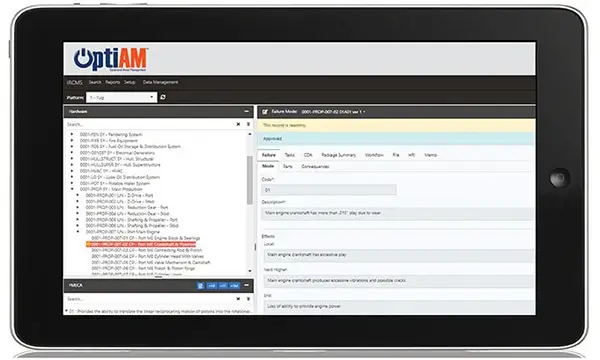The height and width of the screenshot is (360, 600).
Task: Select the Z-Drive - Stbd row
Action: point(120,201)
